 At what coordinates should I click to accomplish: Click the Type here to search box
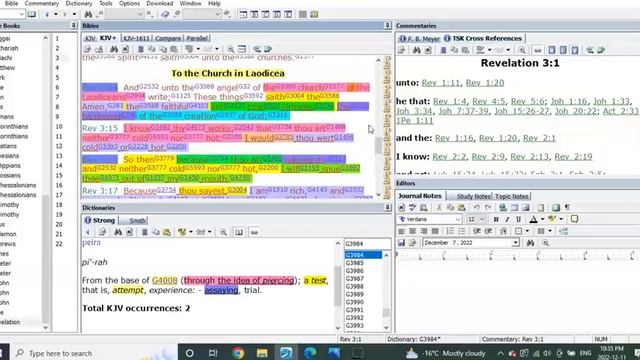[x=95, y=353]
